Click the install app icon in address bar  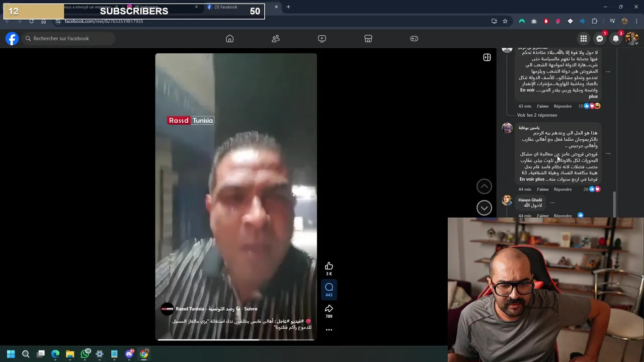tap(494, 21)
